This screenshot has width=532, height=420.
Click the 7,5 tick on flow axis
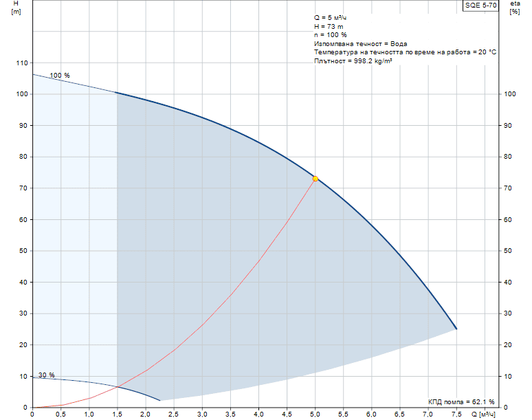click(456, 415)
